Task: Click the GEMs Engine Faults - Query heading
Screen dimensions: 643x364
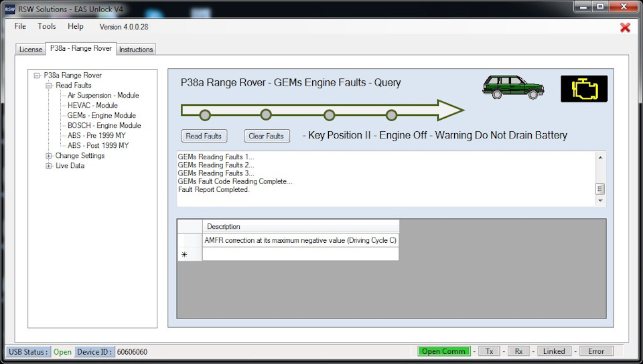Action: tap(291, 82)
